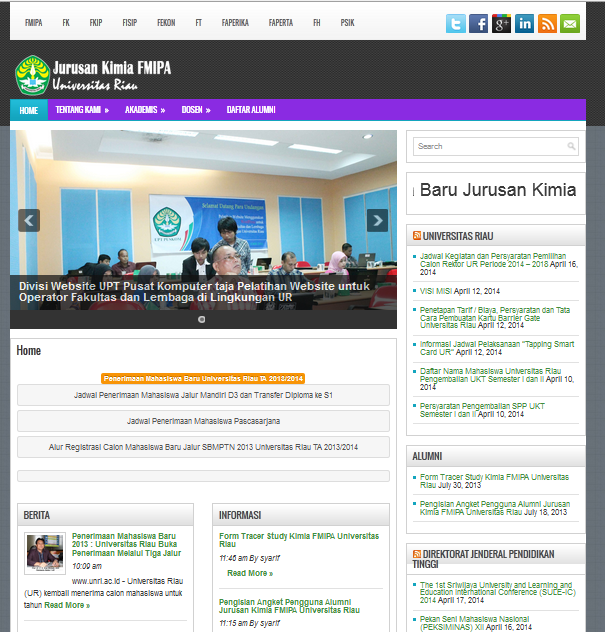Click the Universitas Riau widget heading
The width and height of the screenshot is (605, 632).
tap(457, 236)
